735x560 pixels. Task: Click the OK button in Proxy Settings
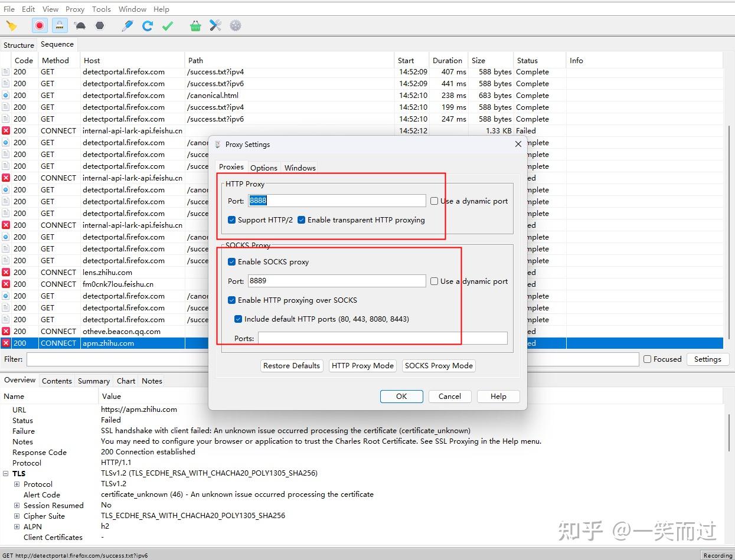point(401,397)
